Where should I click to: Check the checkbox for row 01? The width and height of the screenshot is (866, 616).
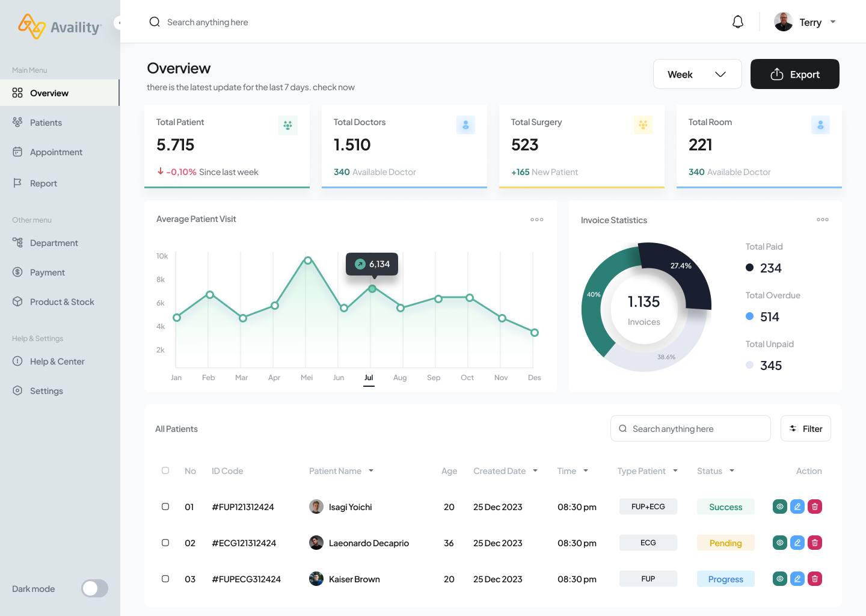pyautogui.click(x=165, y=507)
